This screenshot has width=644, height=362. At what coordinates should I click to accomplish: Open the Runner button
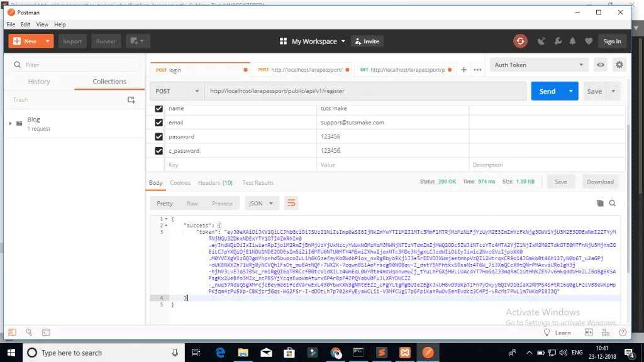106,41
